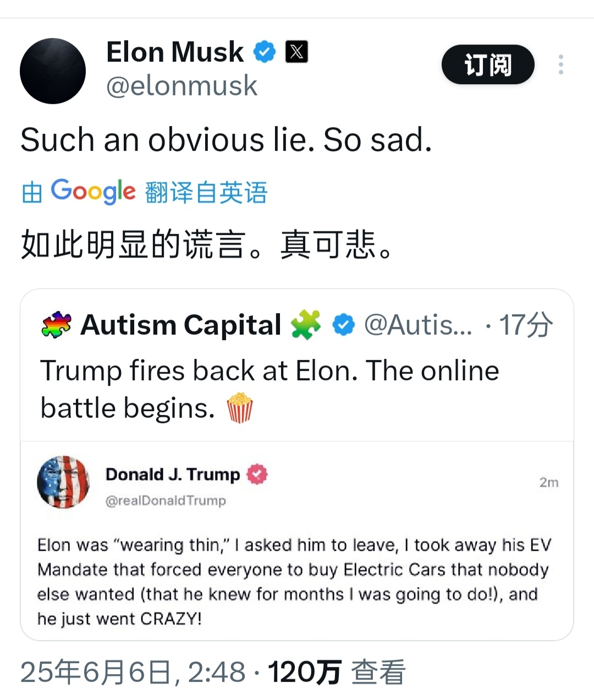594x700 pixels.
Task: Click the @elonmusk handle
Action: pos(182,86)
